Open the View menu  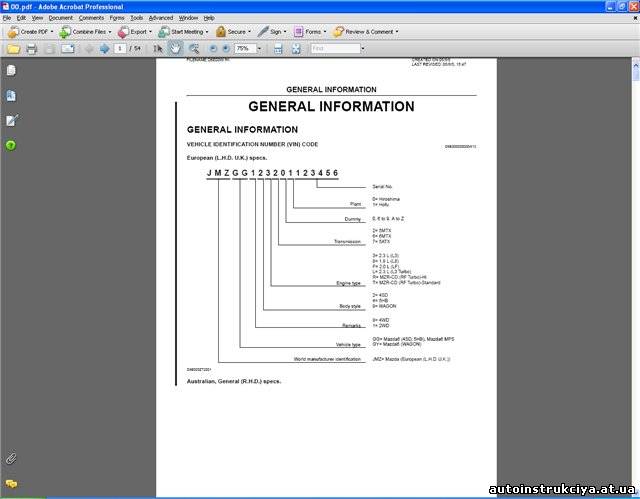(x=37, y=18)
